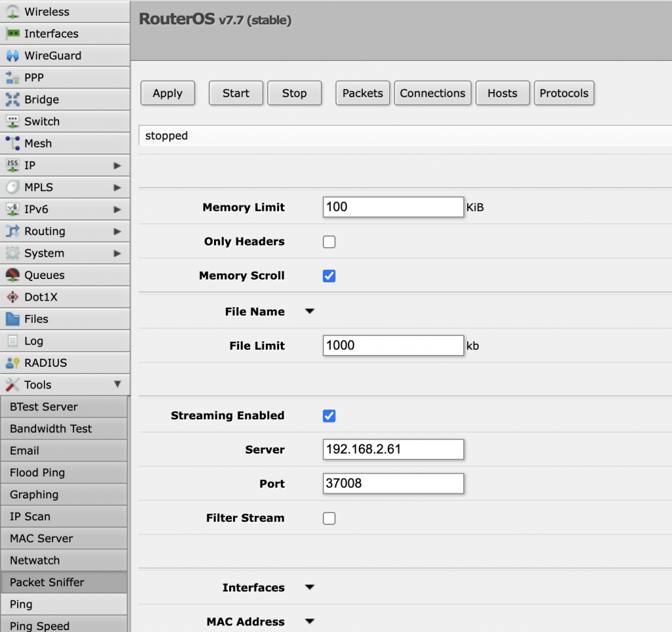Screen dimensions: 672x632
Task: Open MAC Server tool
Action: [x=64, y=539]
